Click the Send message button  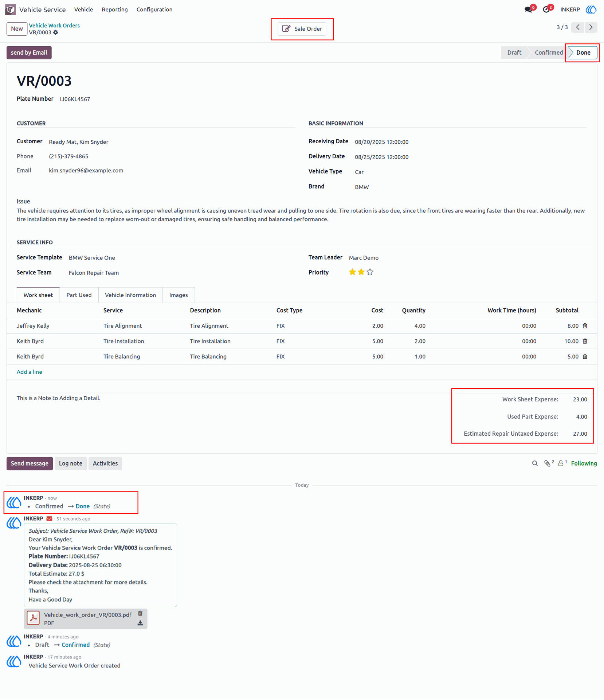(x=30, y=463)
